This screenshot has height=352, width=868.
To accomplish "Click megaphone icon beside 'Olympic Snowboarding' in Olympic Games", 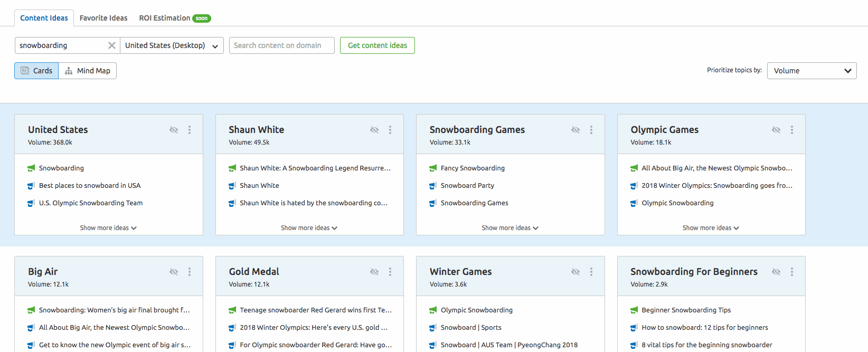I will (x=634, y=203).
